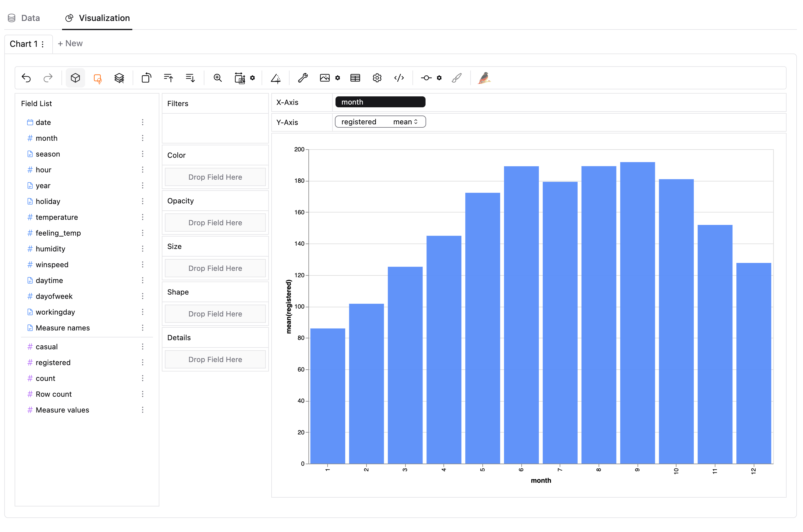Toggle the stack mode layers icon
The image size is (803, 532).
click(119, 78)
